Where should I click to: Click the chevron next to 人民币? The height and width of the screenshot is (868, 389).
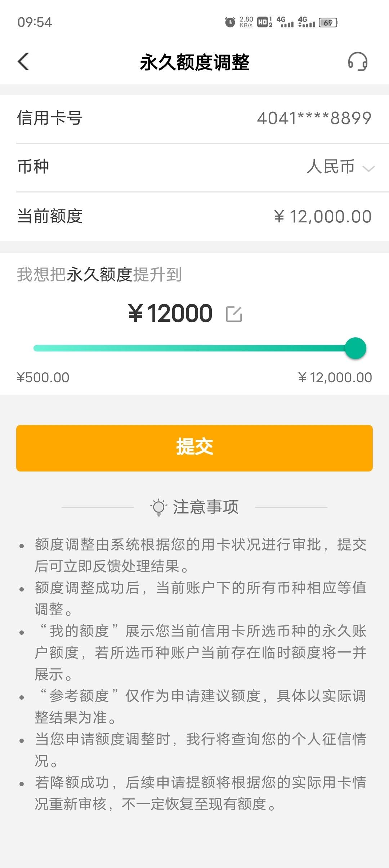coord(368,168)
